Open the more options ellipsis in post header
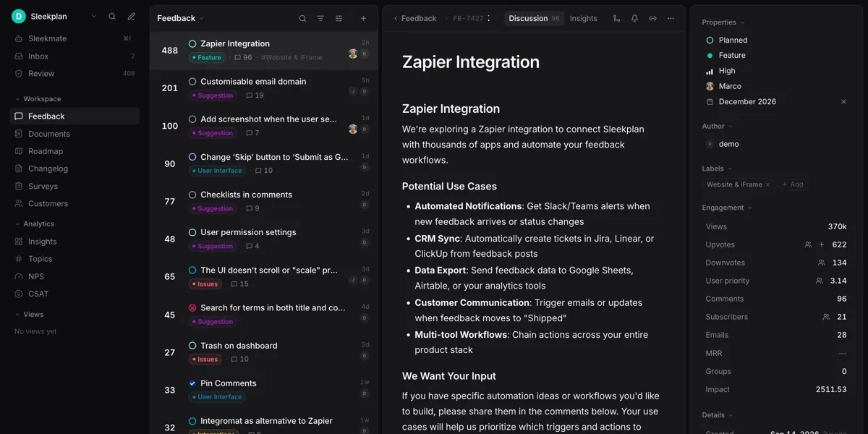Viewport: 868px width, 434px height. pos(671,18)
